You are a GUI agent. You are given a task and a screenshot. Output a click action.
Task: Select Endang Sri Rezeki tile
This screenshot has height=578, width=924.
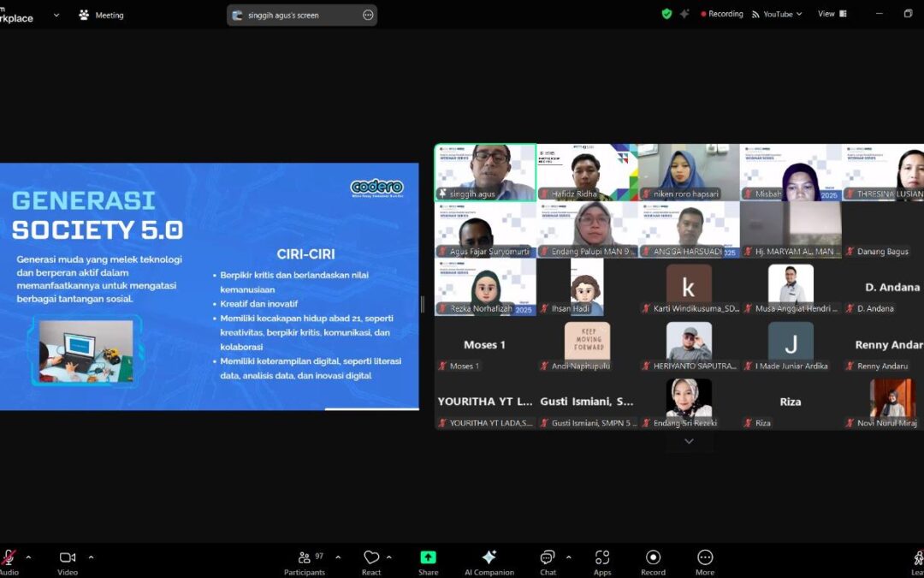tap(688, 402)
